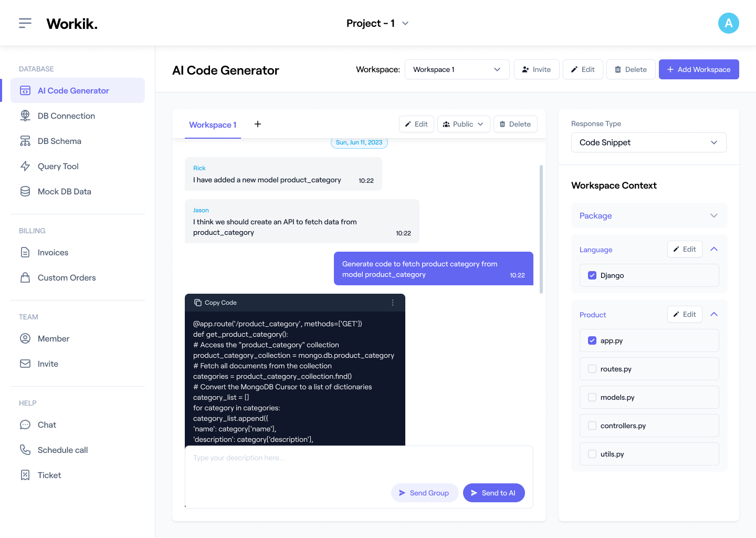Image resolution: width=756 pixels, height=538 pixels.
Task: Expand the Package section
Action: [x=713, y=215]
